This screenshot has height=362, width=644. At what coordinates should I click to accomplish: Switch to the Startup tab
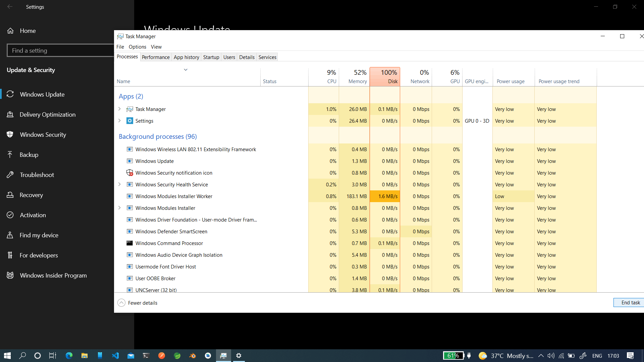(211, 57)
